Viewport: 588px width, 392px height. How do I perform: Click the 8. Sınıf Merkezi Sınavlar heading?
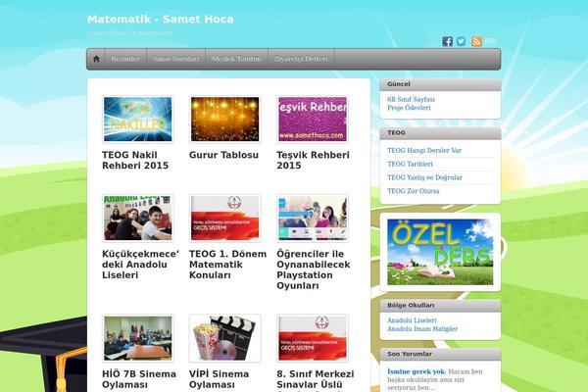[x=315, y=379]
